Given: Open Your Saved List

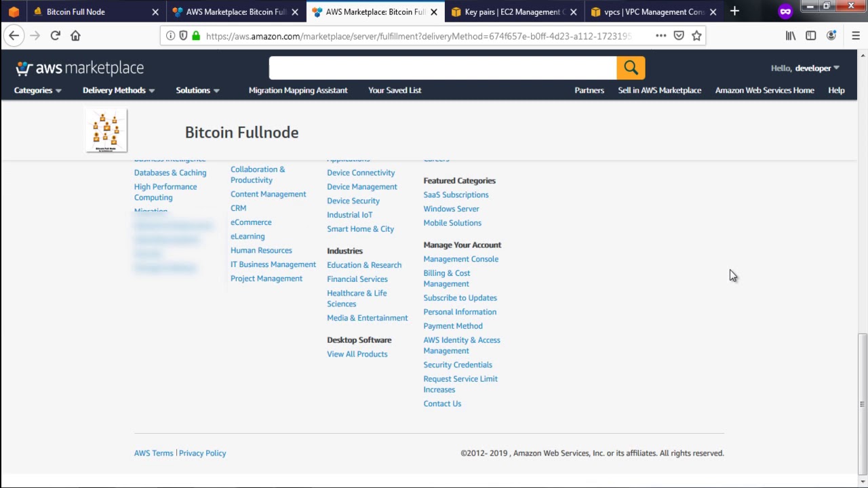Looking at the screenshot, I should tap(395, 90).
